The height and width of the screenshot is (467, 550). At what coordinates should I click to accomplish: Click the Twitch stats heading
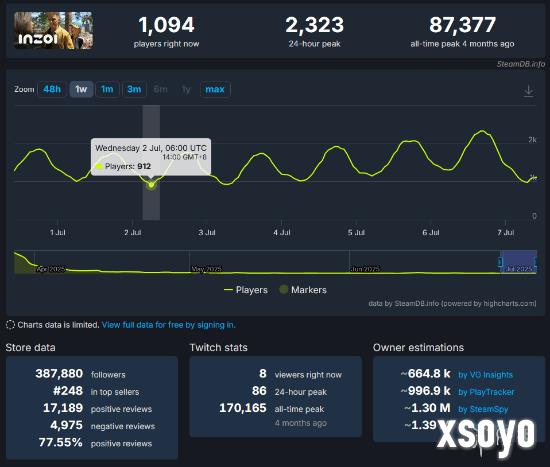click(x=219, y=347)
